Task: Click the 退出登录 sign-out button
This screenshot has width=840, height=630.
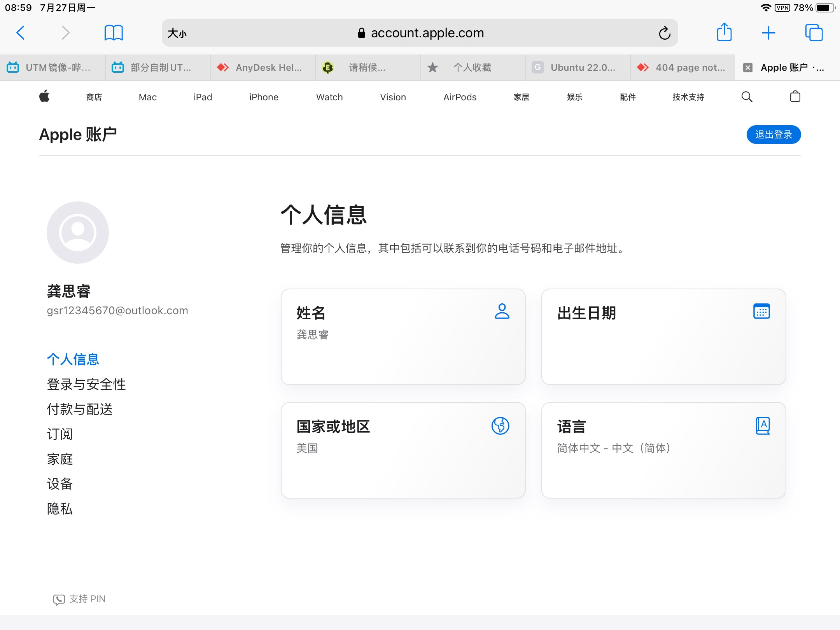Action: (x=773, y=135)
